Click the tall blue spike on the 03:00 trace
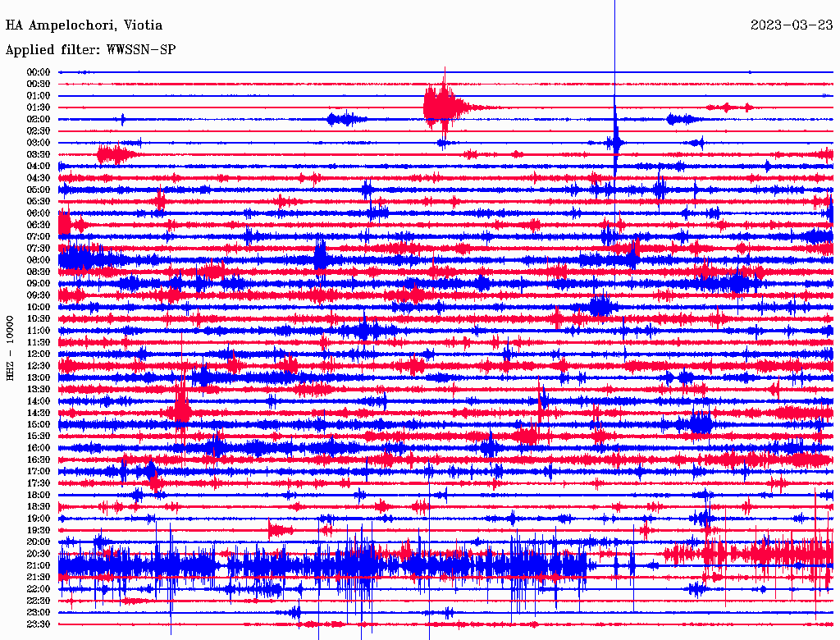Image resolution: width=840 pixels, height=640 pixels. point(614,141)
